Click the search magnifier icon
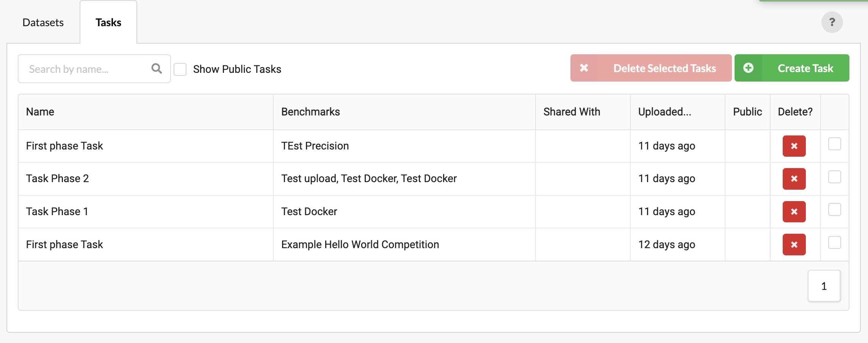The height and width of the screenshot is (343, 868). (157, 69)
